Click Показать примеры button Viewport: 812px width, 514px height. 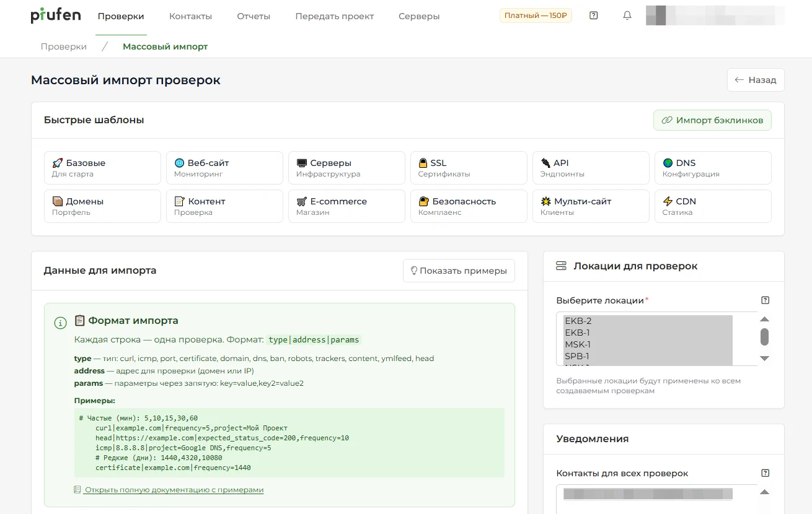click(459, 271)
